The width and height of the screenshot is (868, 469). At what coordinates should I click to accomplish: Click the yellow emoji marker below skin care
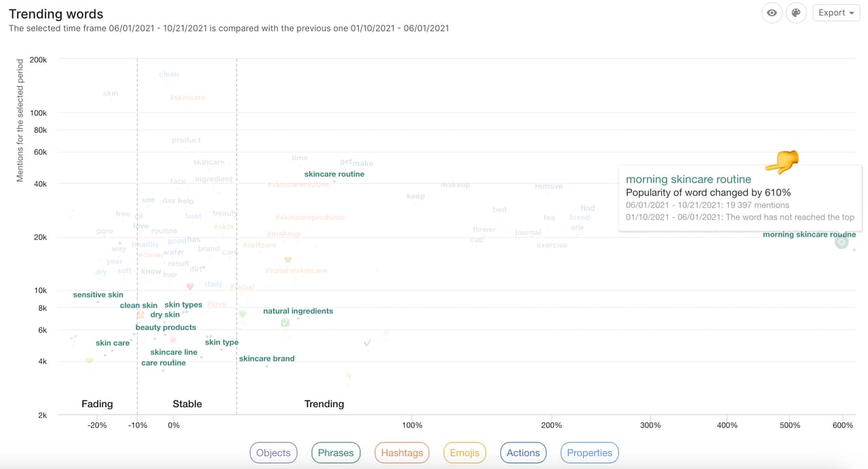tap(89, 362)
